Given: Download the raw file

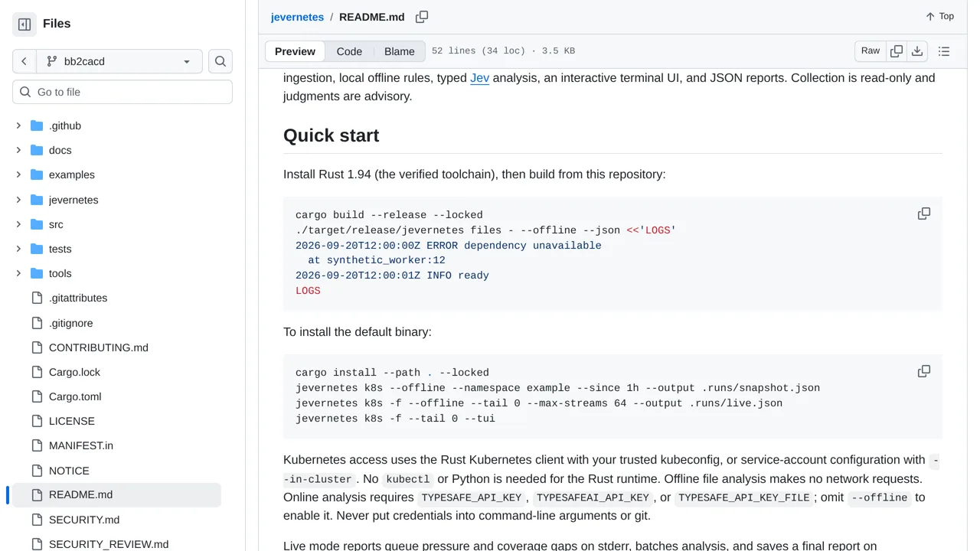Looking at the screenshot, I should 917,51.
